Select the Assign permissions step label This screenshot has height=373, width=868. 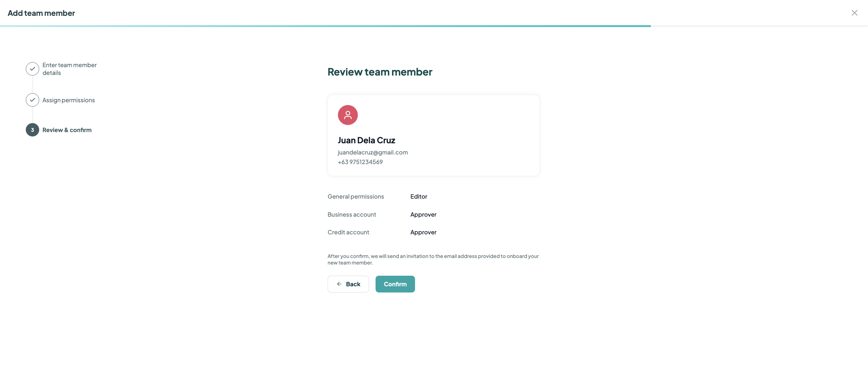coord(68,100)
